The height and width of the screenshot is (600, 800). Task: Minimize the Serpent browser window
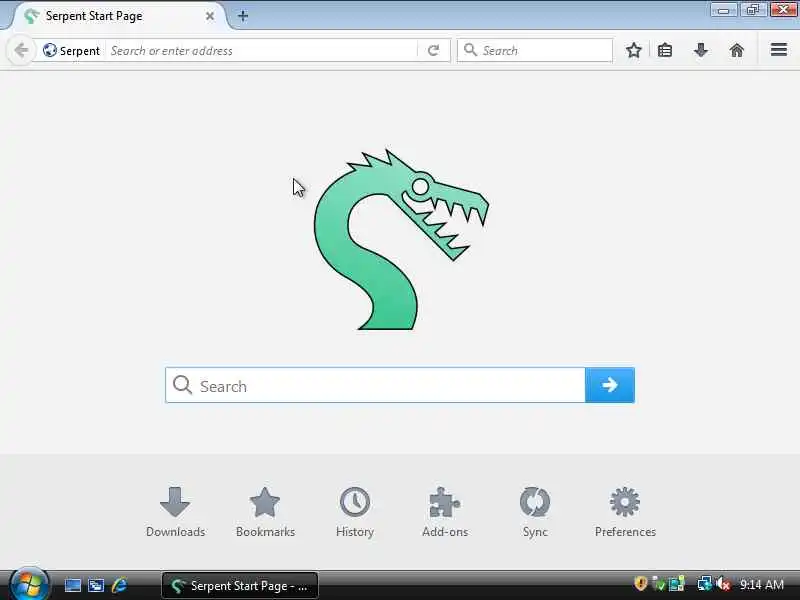click(x=723, y=10)
